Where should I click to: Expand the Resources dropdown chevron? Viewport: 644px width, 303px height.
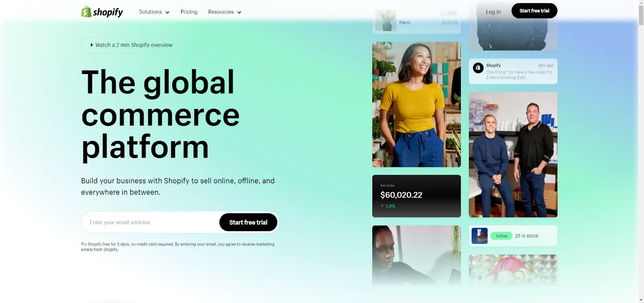point(239,12)
